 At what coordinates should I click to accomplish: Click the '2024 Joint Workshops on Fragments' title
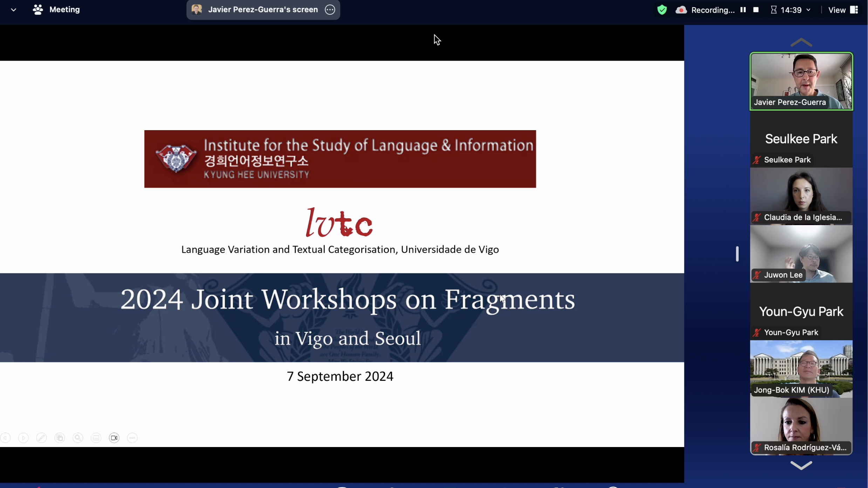coord(348,300)
